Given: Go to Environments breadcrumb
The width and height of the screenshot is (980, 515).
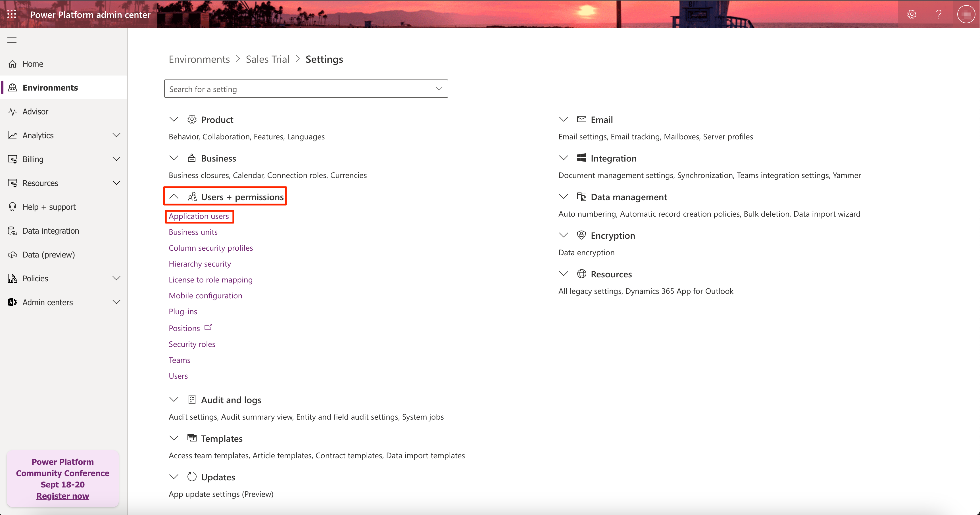Looking at the screenshot, I should point(199,59).
